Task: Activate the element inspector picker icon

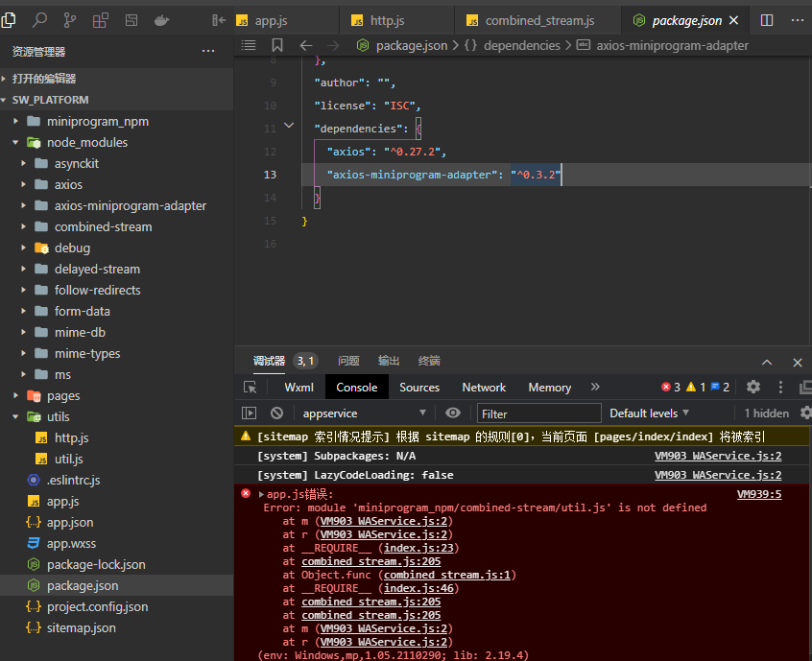Action: point(251,388)
